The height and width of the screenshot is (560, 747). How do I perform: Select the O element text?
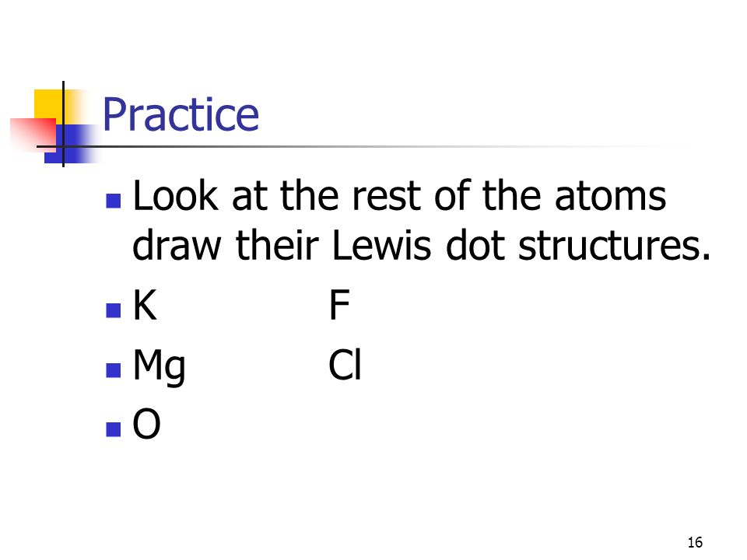146,424
